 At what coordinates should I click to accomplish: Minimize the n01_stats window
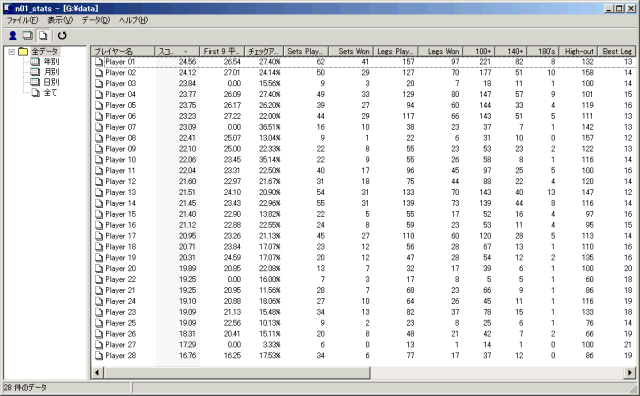[x=609, y=8]
